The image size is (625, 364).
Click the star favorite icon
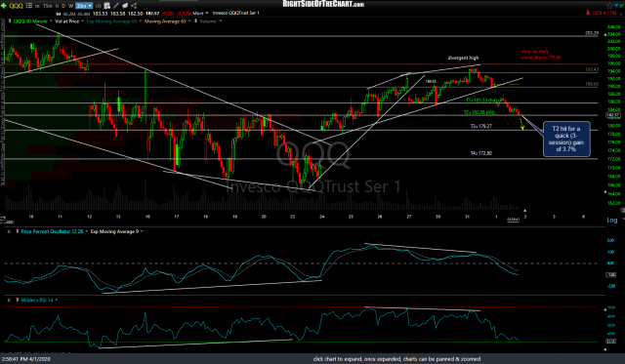(609, 6)
